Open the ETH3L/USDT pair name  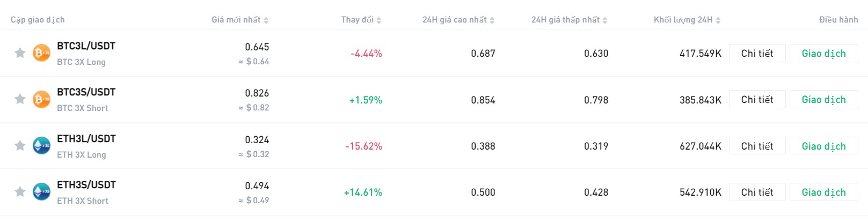point(86,139)
